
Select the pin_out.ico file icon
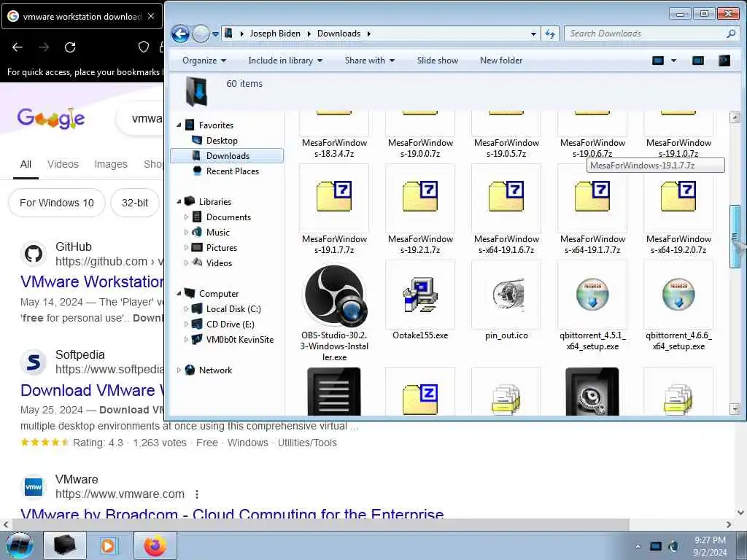pyautogui.click(x=506, y=295)
